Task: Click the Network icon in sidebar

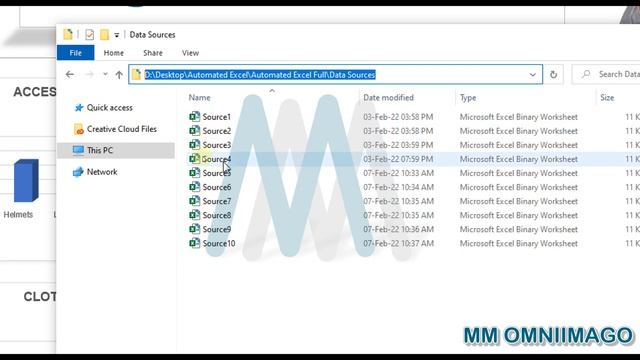Action: tap(78, 172)
